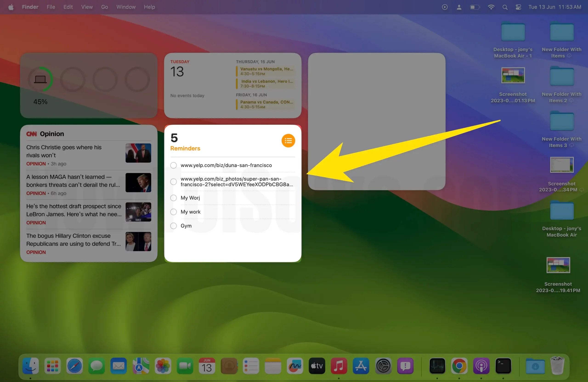Open Maps app in Dock
This screenshot has height=382, width=588.
tap(141, 365)
